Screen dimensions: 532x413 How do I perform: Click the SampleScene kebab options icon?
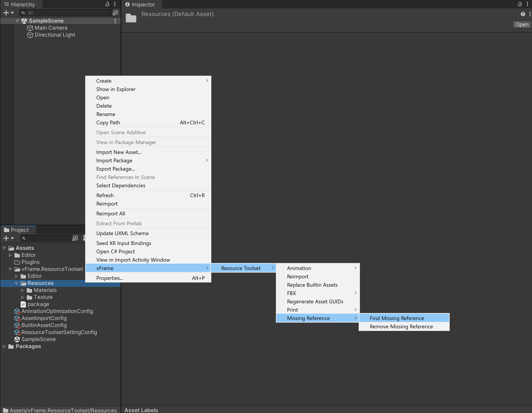point(115,21)
